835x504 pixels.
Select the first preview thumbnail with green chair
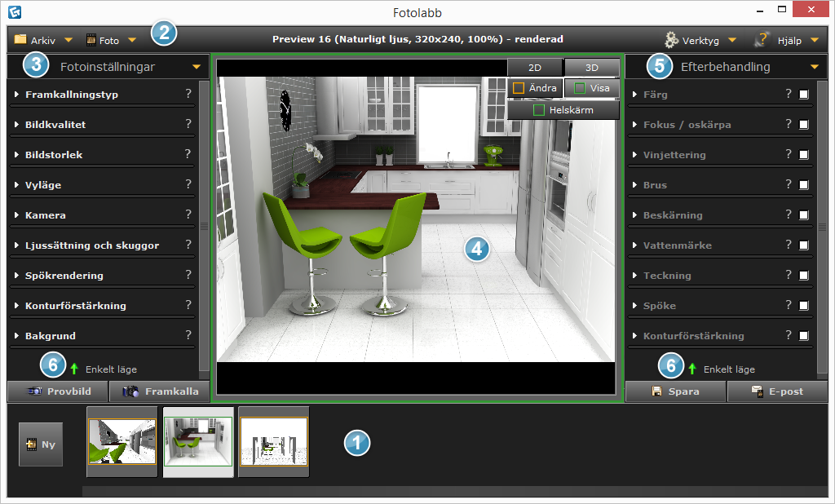click(121, 441)
